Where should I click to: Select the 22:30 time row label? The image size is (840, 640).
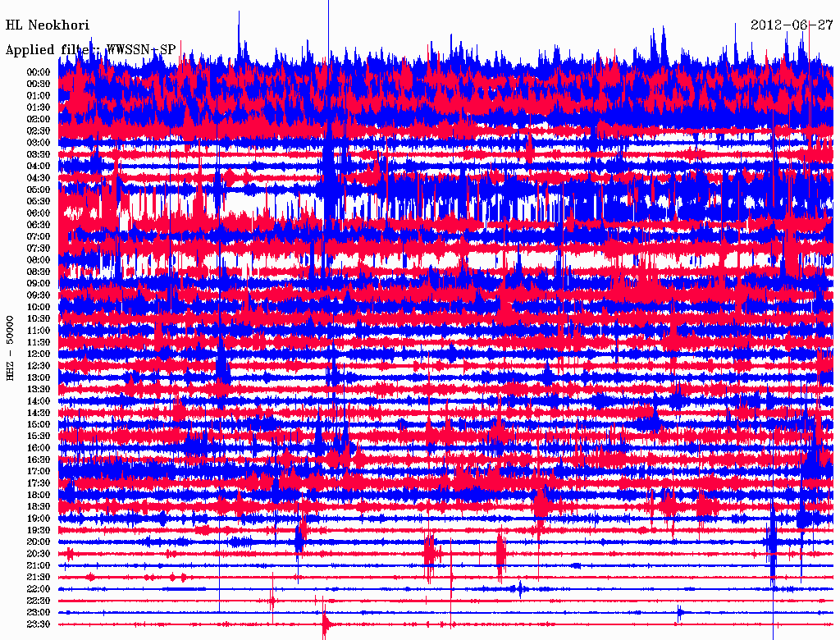pos(39,601)
